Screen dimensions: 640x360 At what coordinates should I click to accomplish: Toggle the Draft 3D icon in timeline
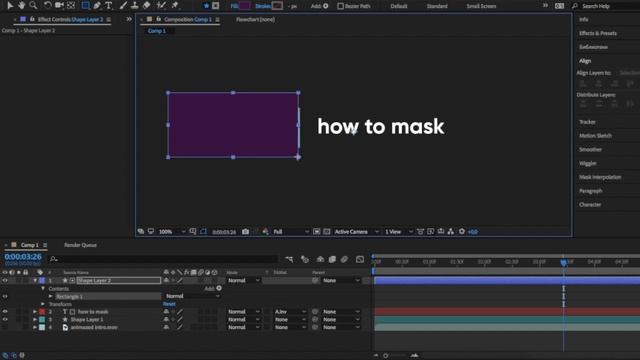click(x=304, y=259)
